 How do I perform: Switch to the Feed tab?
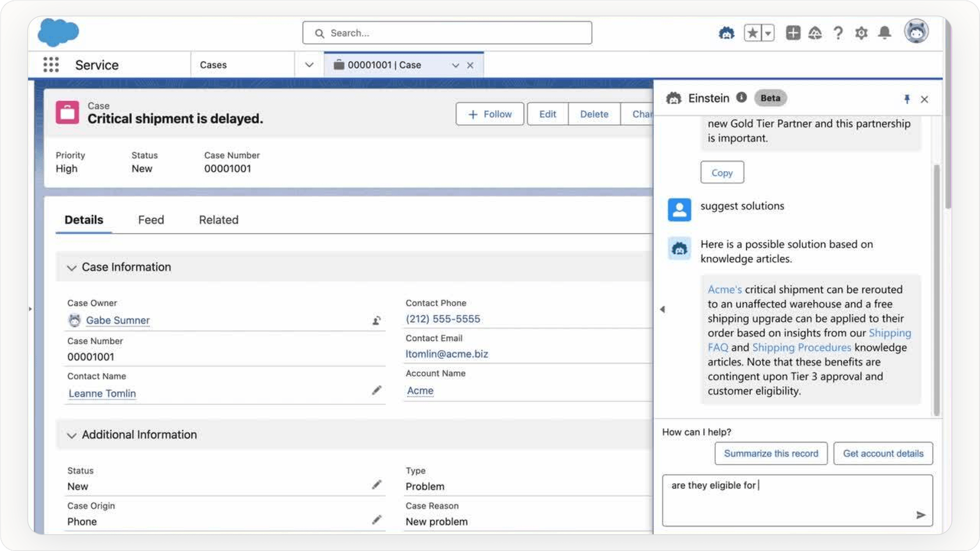click(x=151, y=220)
